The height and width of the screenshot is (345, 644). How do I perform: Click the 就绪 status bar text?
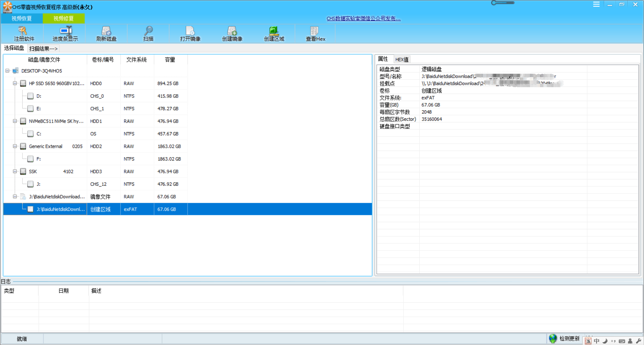tap(22, 339)
